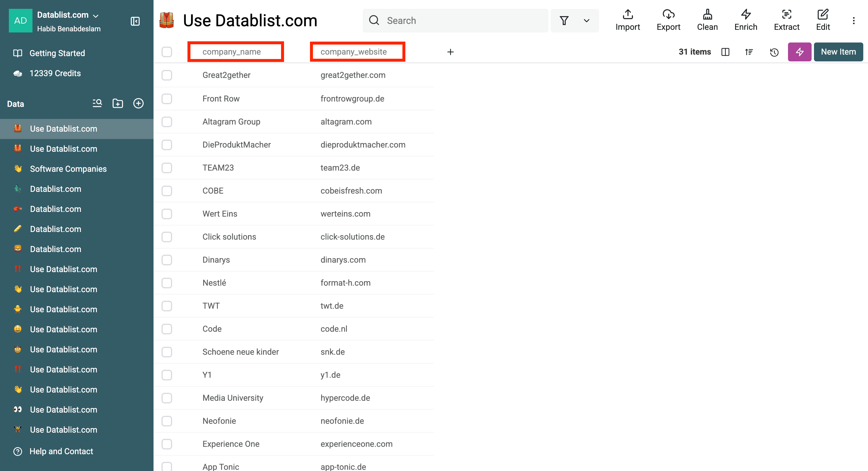
Task: Expand the Datablist.com workspace dropdown
Action: [95, 16]
